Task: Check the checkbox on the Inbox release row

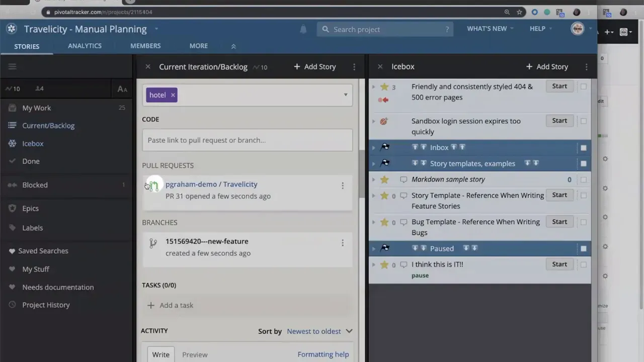Action: tap(583, 147)
